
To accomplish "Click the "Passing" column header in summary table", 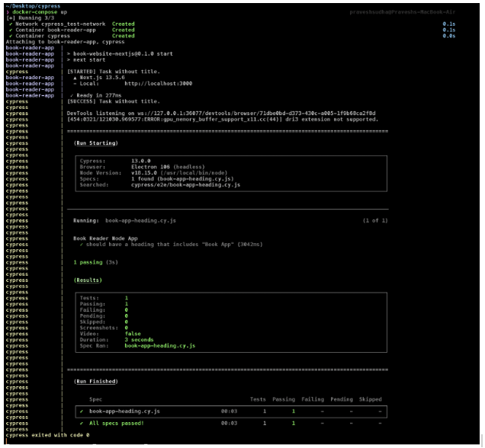I will click(x=284, y=399).
